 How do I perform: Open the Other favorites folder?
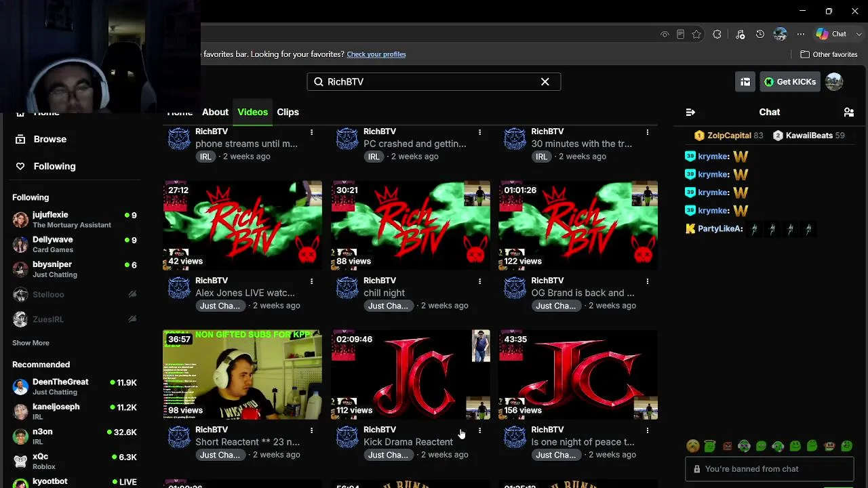point(829,54)
